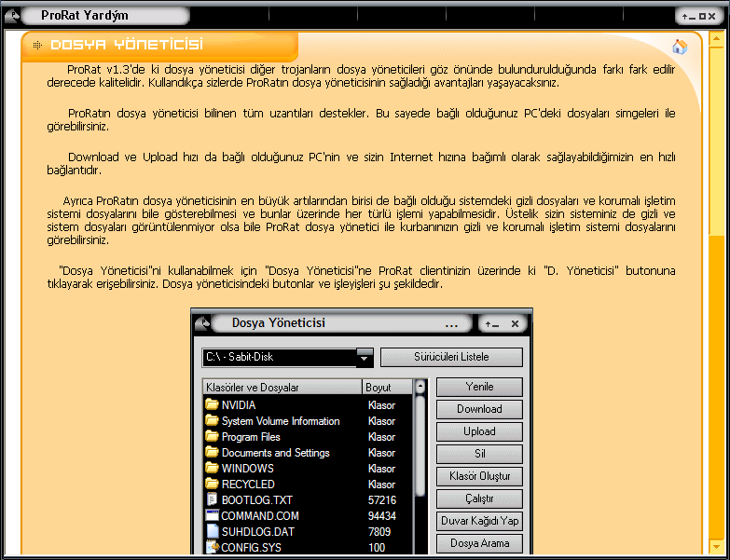The height and width of the screenshot is (560, 730).
Task: Click the ProRat logo in the Dosya Yöneticisi title bar
Action: click(203, 323)
